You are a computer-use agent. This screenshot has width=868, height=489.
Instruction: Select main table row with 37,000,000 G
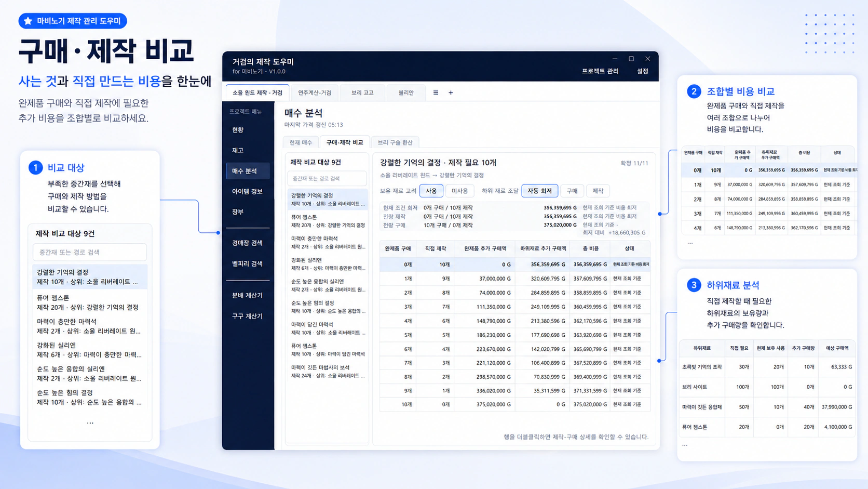(x=514, y=279)
